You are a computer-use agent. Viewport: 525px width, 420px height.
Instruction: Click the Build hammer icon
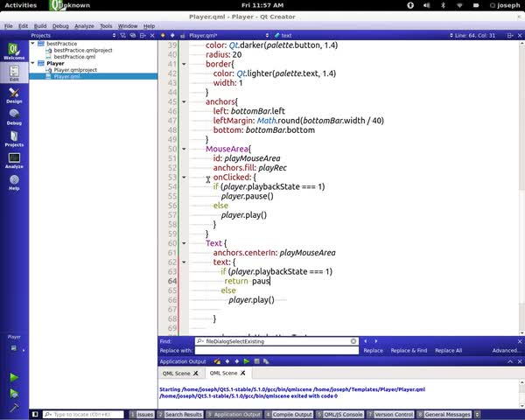(14, 408)
